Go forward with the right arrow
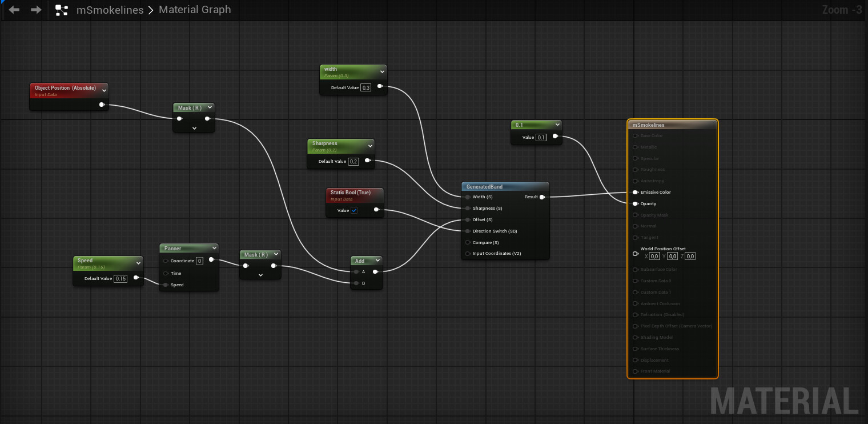Screen dimensions: 868x424 (x=36, y=10)
